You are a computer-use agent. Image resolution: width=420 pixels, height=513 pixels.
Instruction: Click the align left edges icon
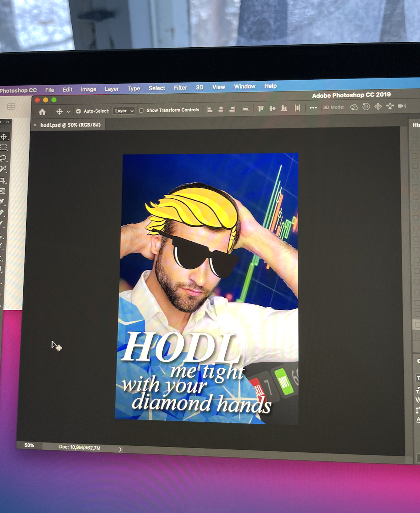209,110
